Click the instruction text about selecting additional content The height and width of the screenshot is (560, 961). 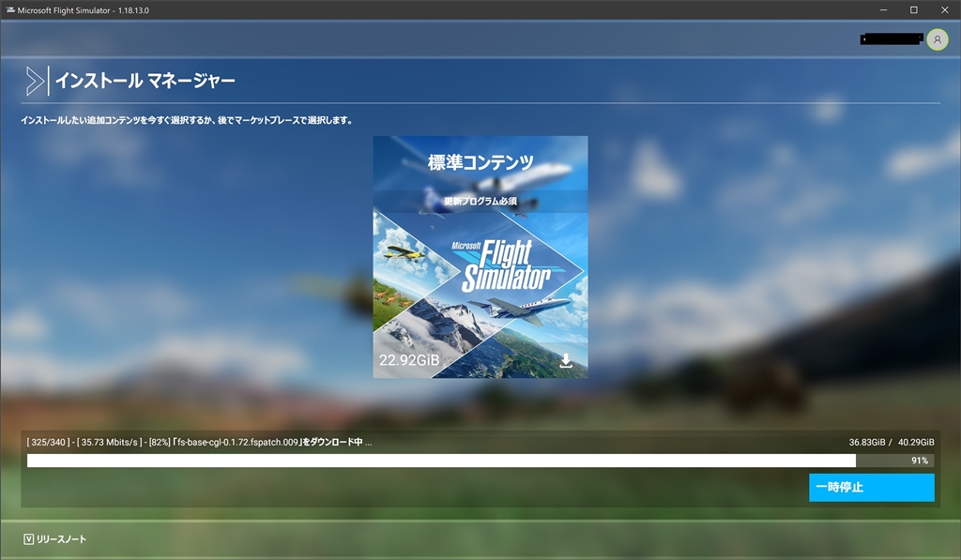click(x=187, y=120)
